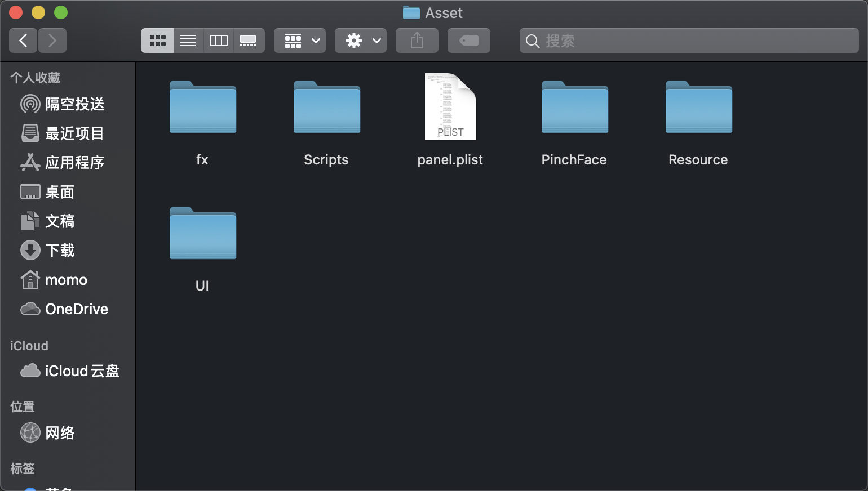Select the fx folder icon

(203, 107)
